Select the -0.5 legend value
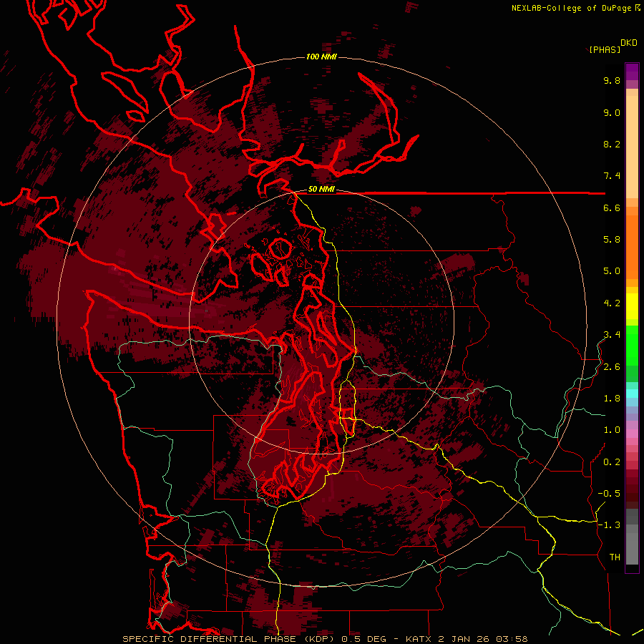Screen dimensions: 644x644 tap(609, 494)
